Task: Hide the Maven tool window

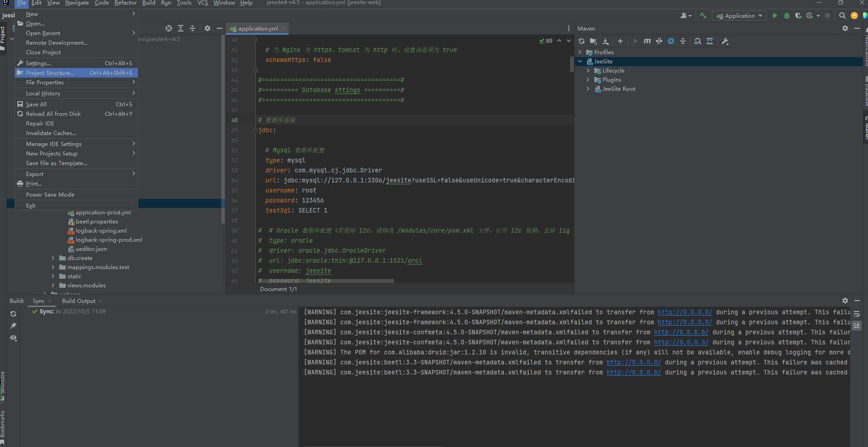Action: [857, 28]
